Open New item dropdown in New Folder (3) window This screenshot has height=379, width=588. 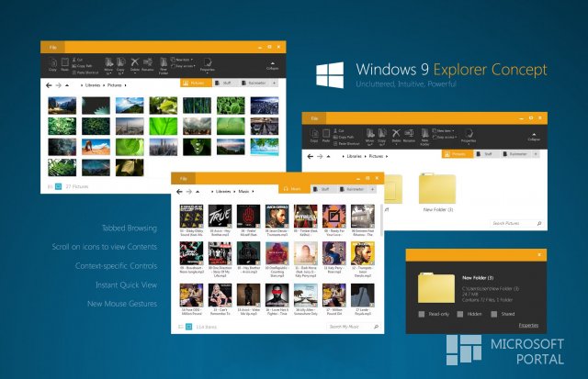click(443, 130)
